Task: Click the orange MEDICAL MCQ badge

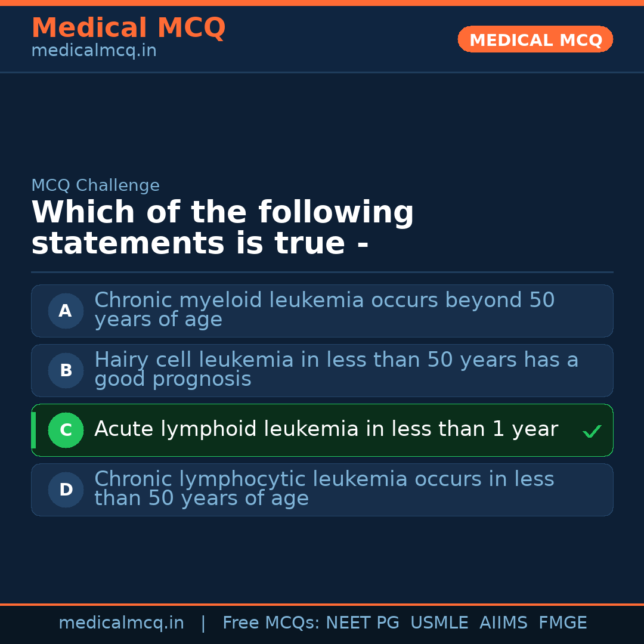Action: [x=535, y=39]
